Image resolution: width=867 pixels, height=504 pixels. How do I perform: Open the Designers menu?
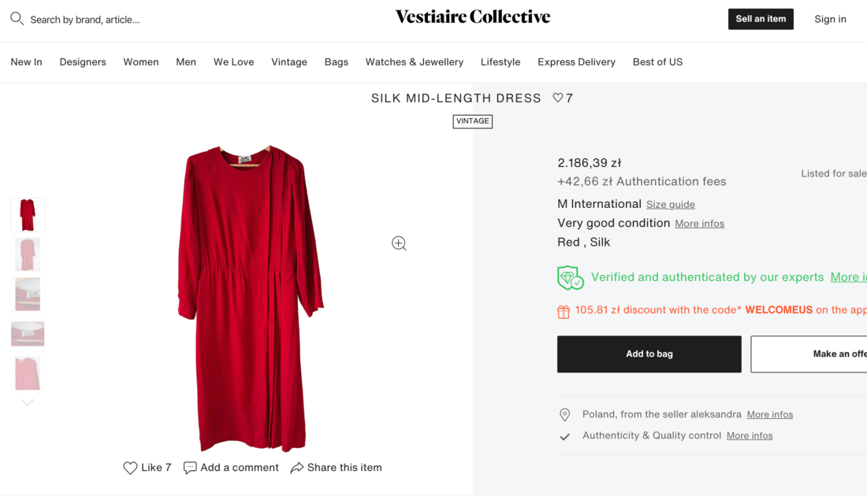(x=83, y=62)
